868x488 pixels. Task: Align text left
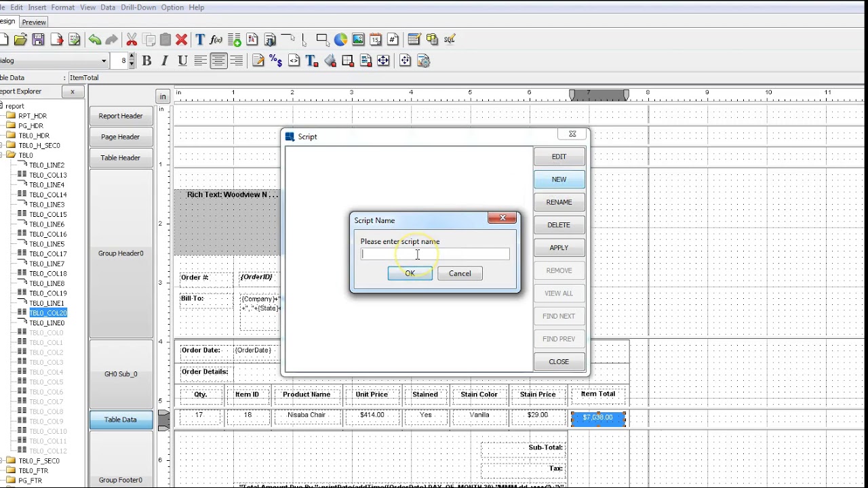pos(201,61)
